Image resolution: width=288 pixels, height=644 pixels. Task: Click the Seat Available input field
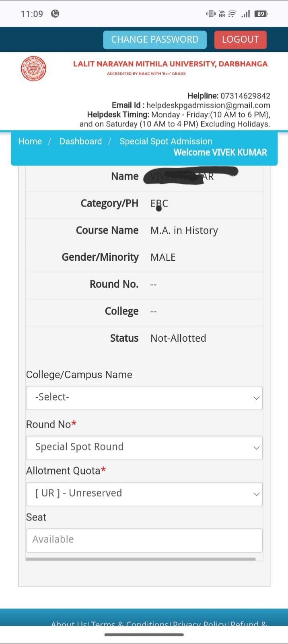point(144,540)
